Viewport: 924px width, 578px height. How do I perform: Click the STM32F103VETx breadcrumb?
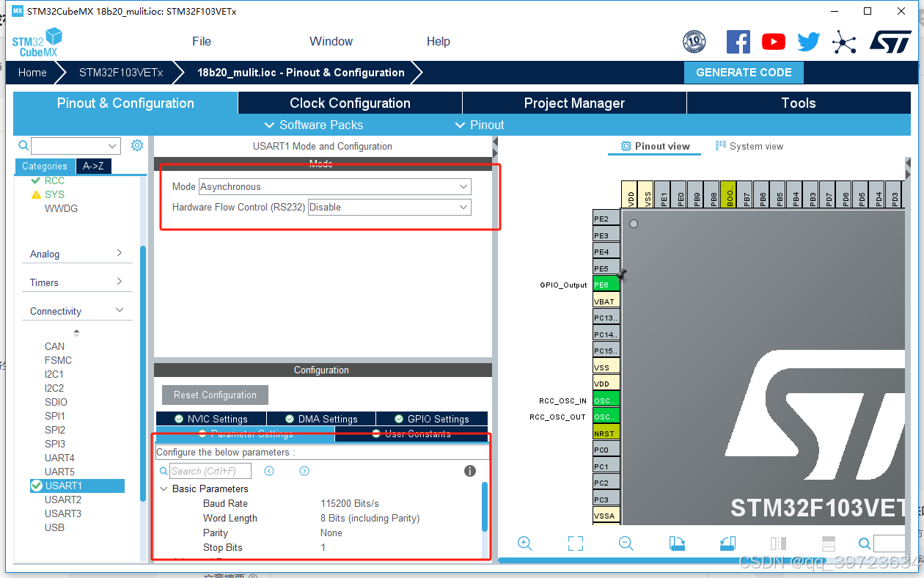click(121, 73)
